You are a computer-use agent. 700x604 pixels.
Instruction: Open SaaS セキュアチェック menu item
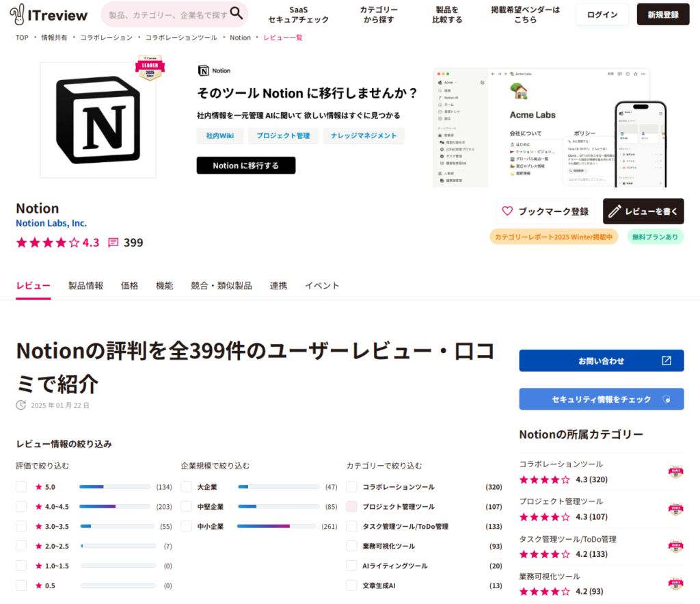(x=299, y=15)
